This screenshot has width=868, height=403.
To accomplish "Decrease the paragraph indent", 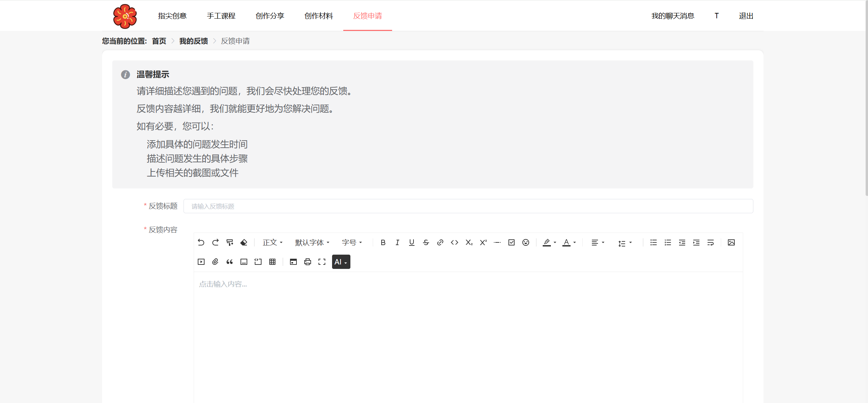I will [x=682, y=242].
